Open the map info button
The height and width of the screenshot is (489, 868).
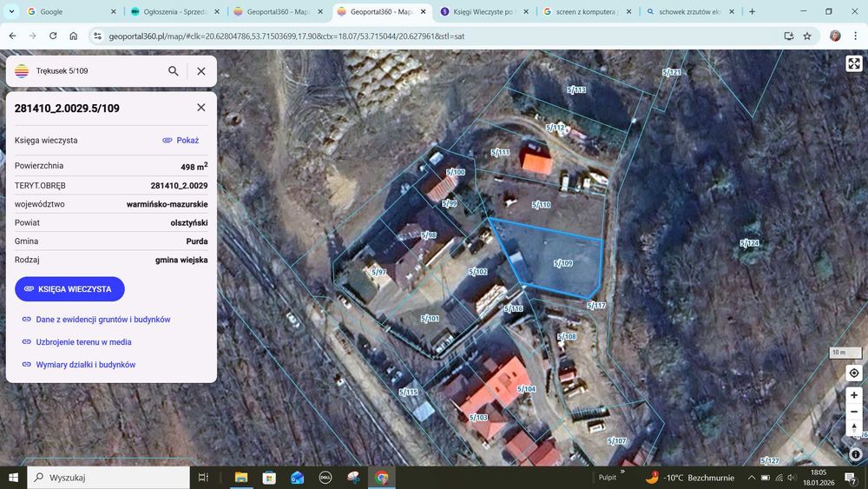[x=855, y=454]
